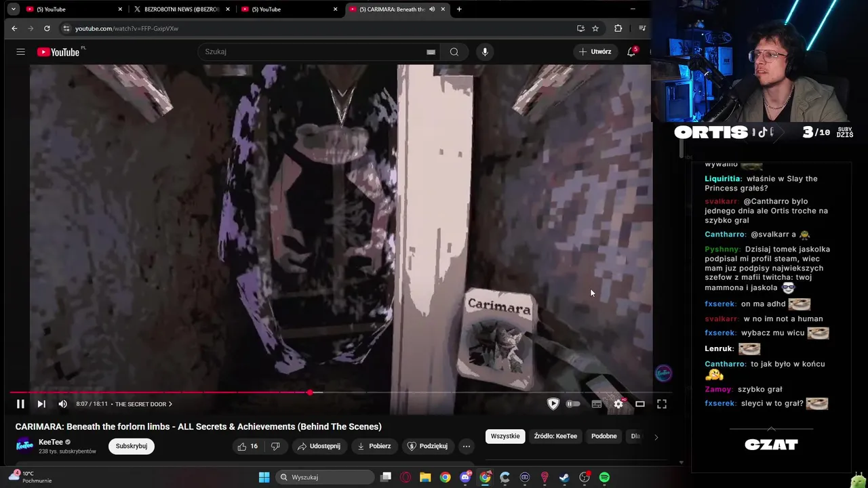The height and width of the screenshot is (488, 868).
Task: Open the on-screen keyboard icon in search
Action: pos(431,52)
